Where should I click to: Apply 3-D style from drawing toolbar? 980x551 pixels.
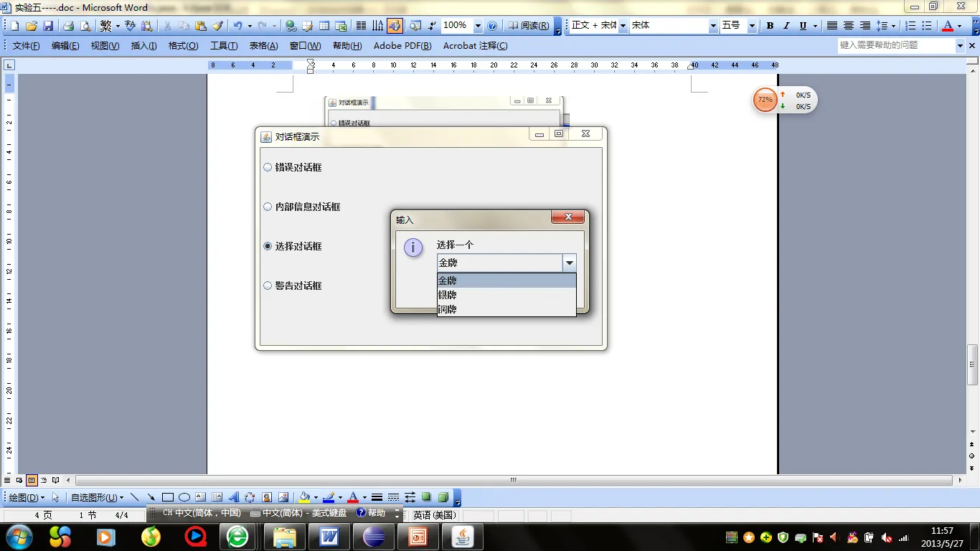[443, 496]
